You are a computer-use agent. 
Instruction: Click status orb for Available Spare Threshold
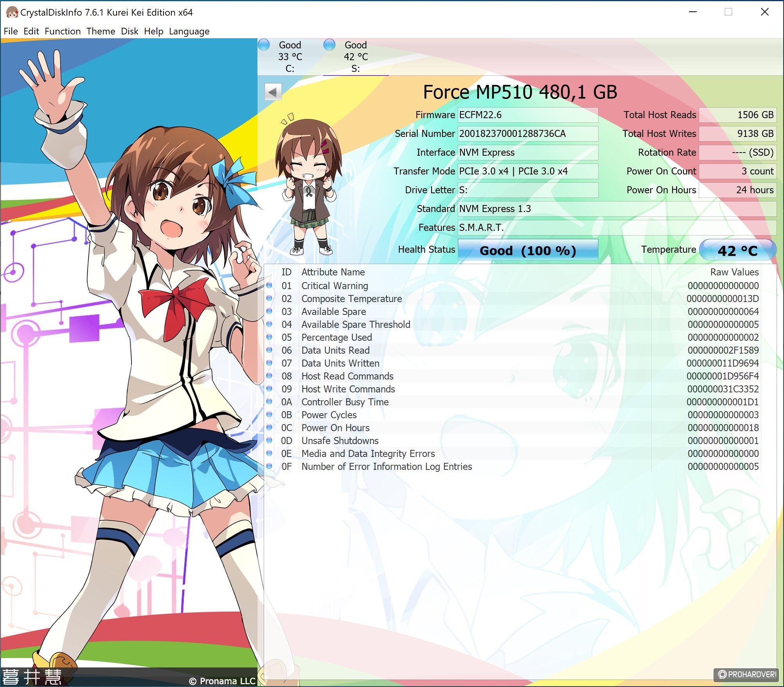click(269, 324)
